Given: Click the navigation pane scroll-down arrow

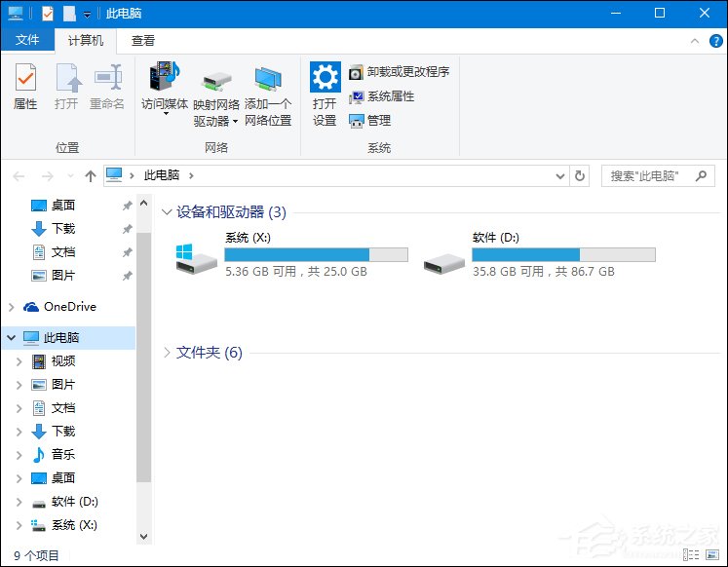Looking at the screenshot, I should 144,537.
